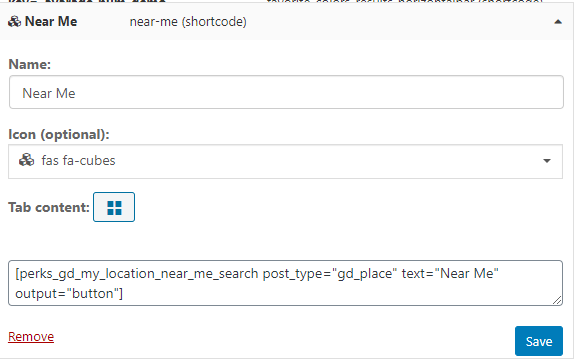Click the Near Me tab header title
The image size is (576, 361).
[x=51, y=22]
